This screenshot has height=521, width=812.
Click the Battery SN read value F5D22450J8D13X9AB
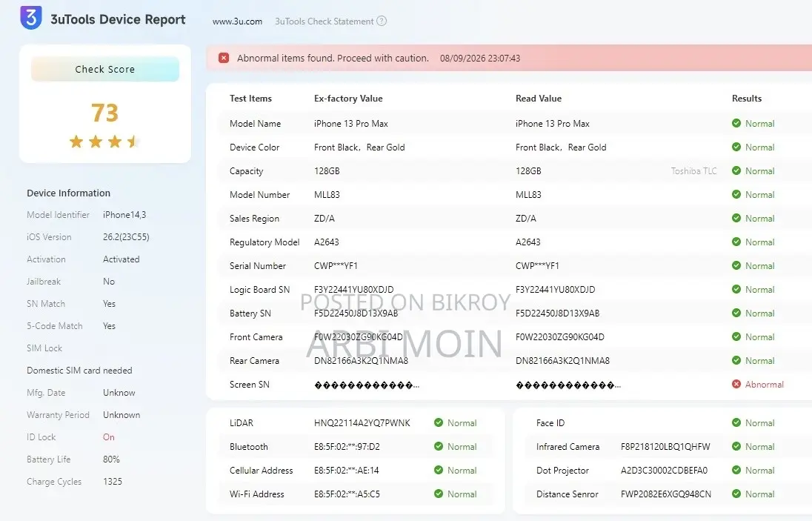click(557, 313)
